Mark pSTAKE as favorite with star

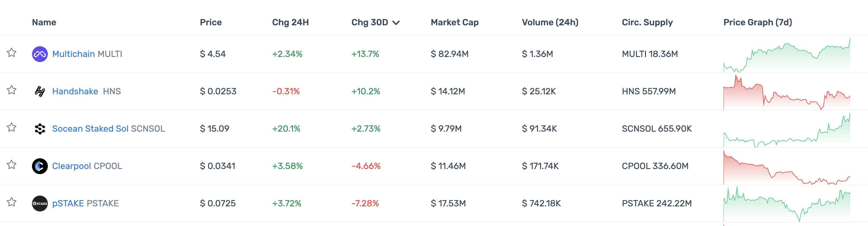[12, 202]
